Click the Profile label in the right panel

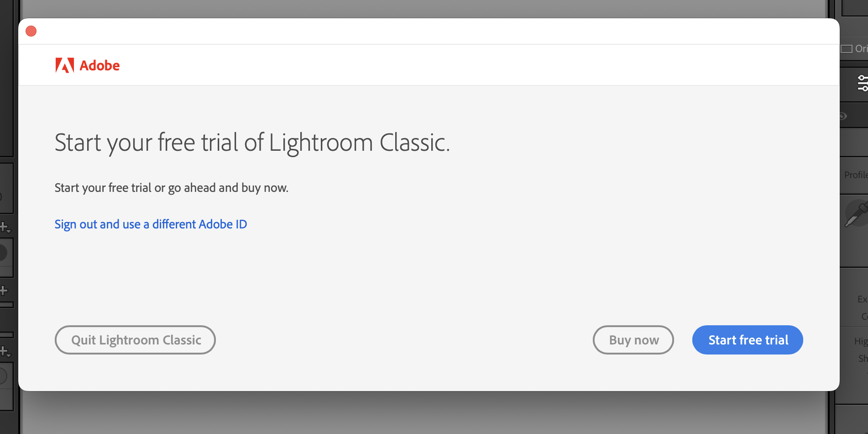click(x=856, y=175)
